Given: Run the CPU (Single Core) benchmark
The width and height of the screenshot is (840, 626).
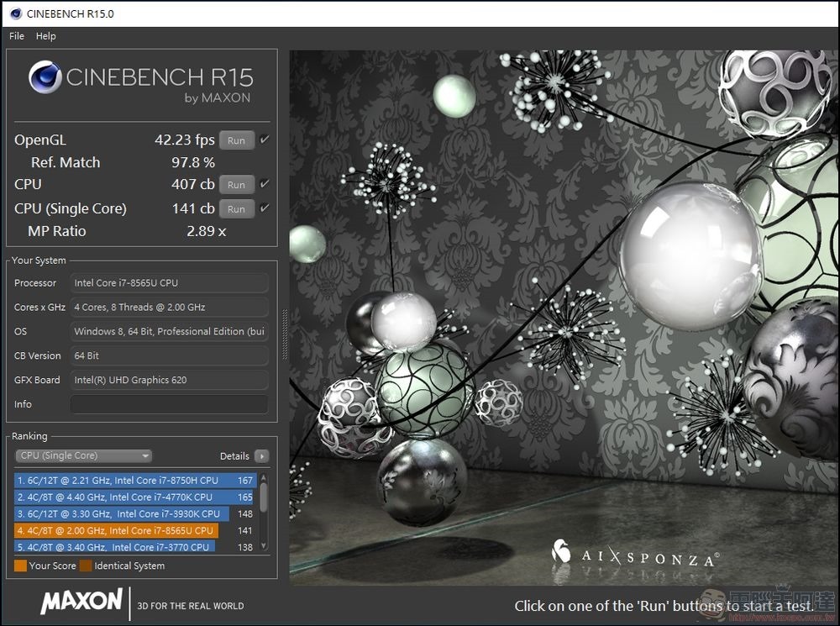Looking at the screenshot, I should point(236,209).
